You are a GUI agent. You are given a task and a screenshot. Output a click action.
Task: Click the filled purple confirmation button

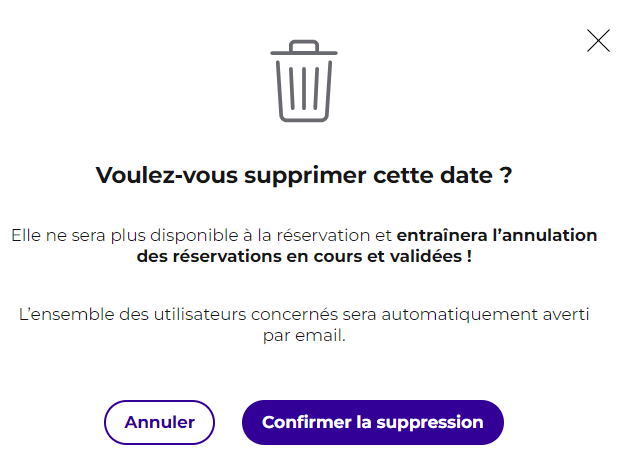tap(373, 422)
